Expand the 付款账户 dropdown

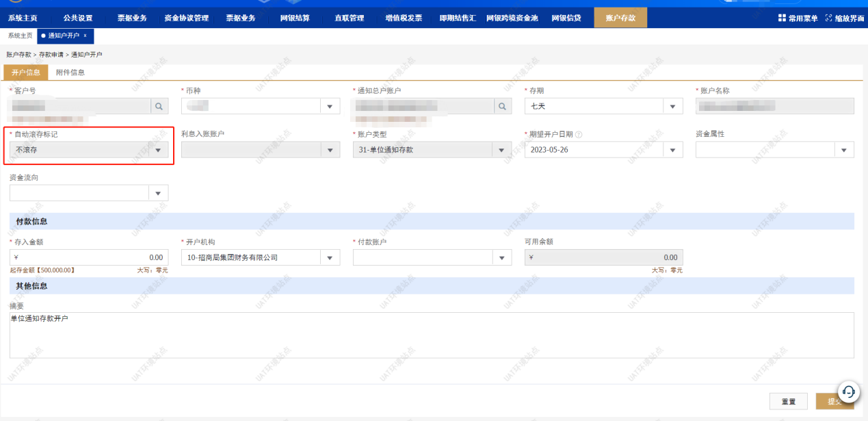(502, 258)
